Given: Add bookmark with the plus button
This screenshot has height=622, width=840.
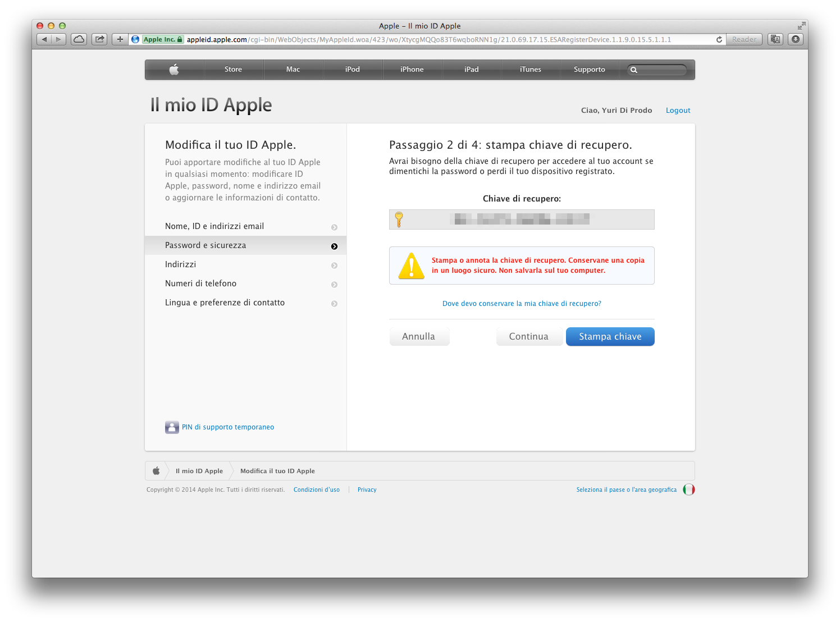Looking at the screenshot, I should [x=120, y=39].
